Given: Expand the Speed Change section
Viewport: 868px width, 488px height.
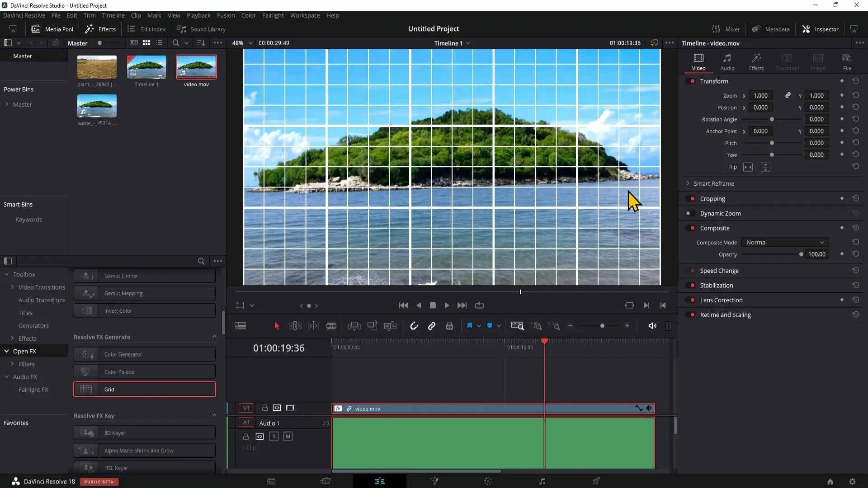Looking at the screenshot, I should pos(719,270).
